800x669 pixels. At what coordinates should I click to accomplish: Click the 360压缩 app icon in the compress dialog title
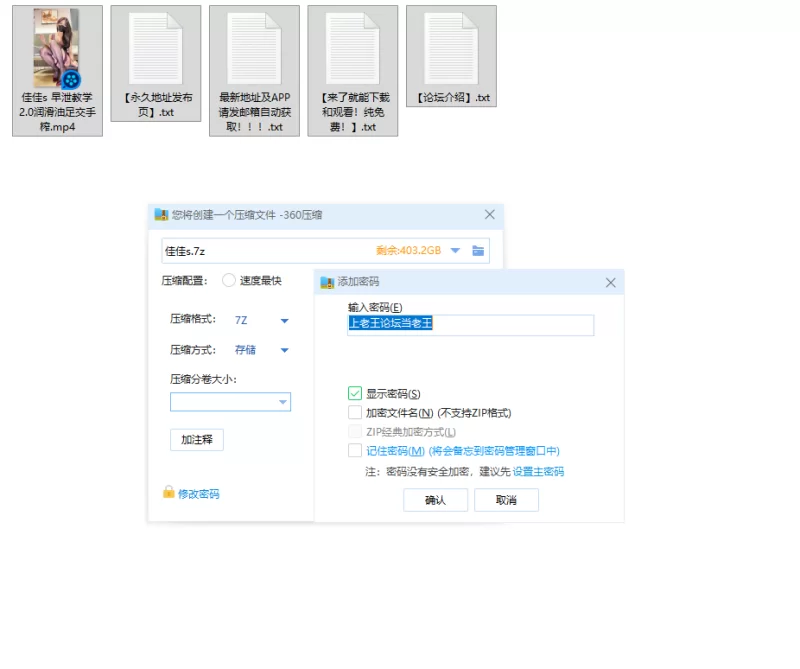tap(161, 215)
